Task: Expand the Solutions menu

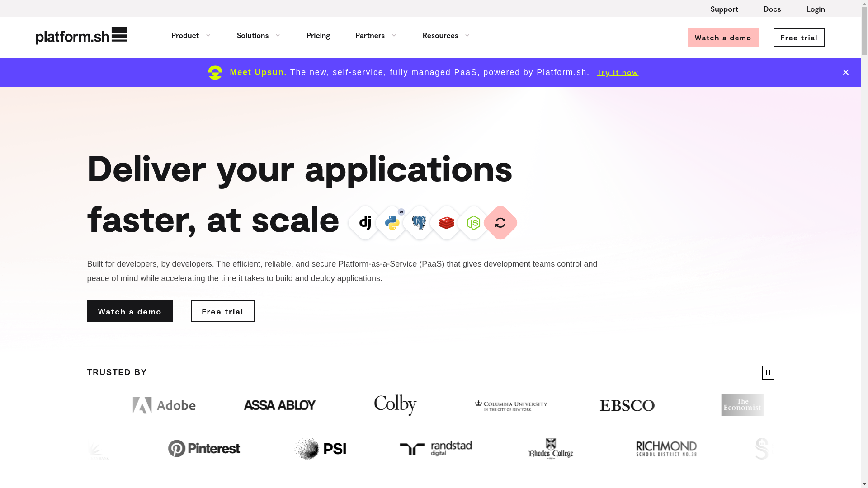Action: click(259, 35)
